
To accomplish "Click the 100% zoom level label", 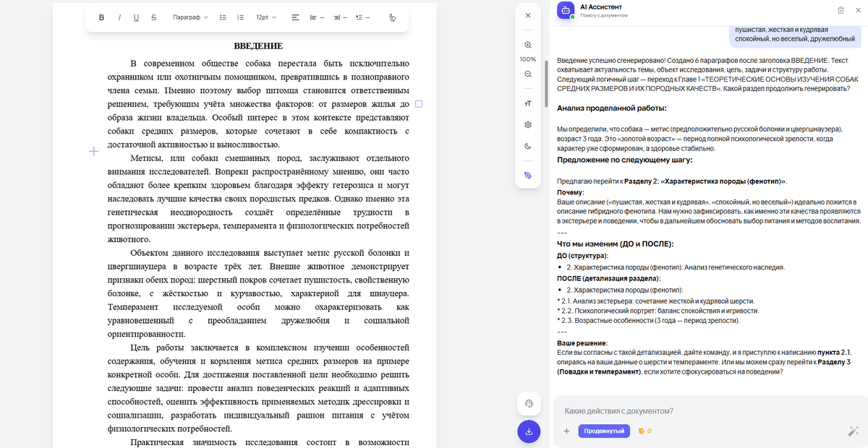I will (x=528, y=59).
